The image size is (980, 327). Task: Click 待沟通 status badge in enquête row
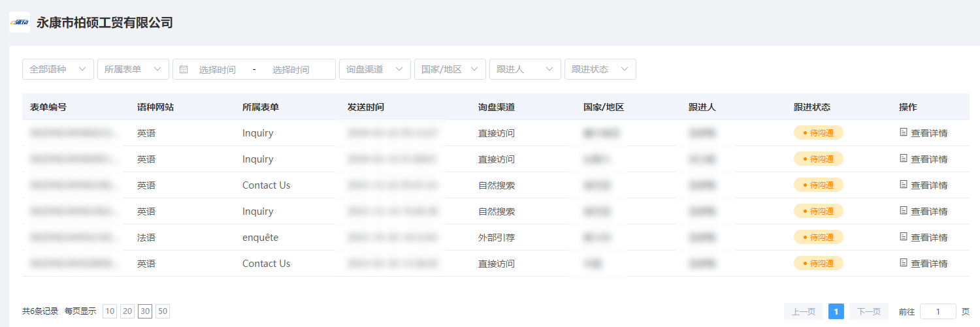click(819, 237)
